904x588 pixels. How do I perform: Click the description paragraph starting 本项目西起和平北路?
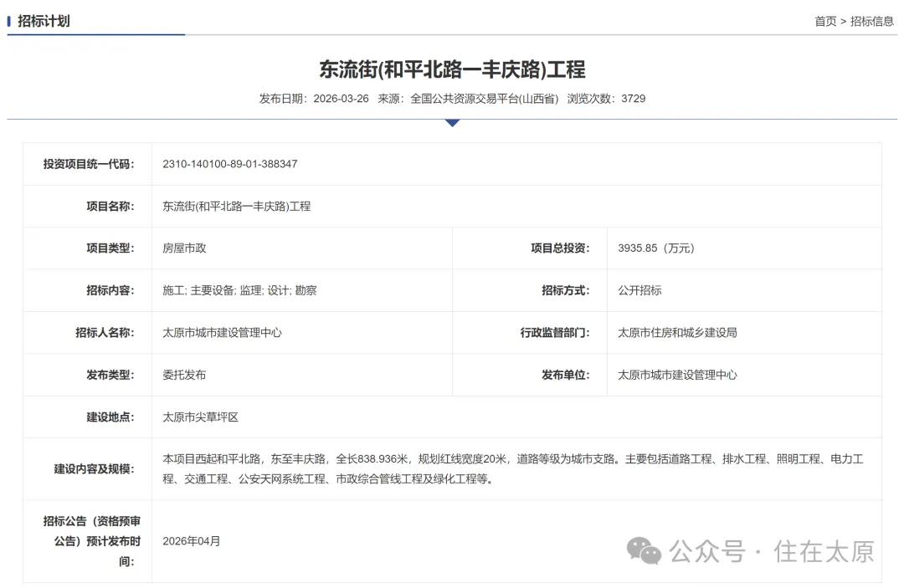coord(513,468)
